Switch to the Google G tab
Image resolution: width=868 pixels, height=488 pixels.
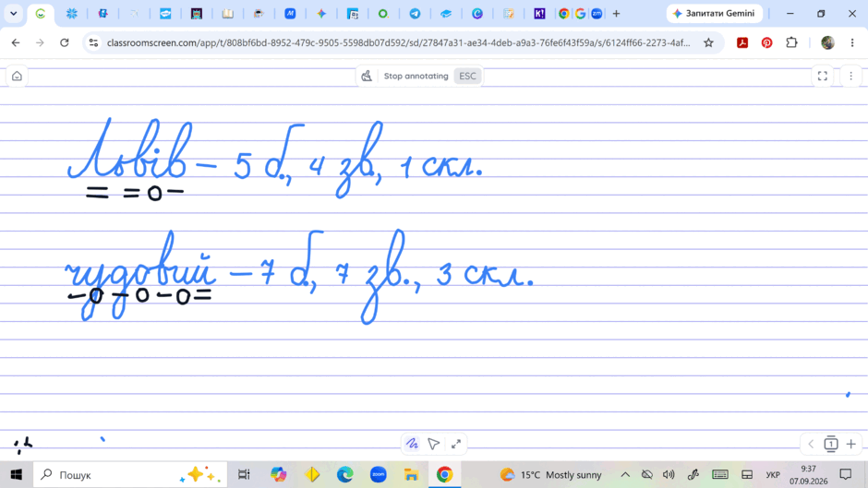point(580,14)
